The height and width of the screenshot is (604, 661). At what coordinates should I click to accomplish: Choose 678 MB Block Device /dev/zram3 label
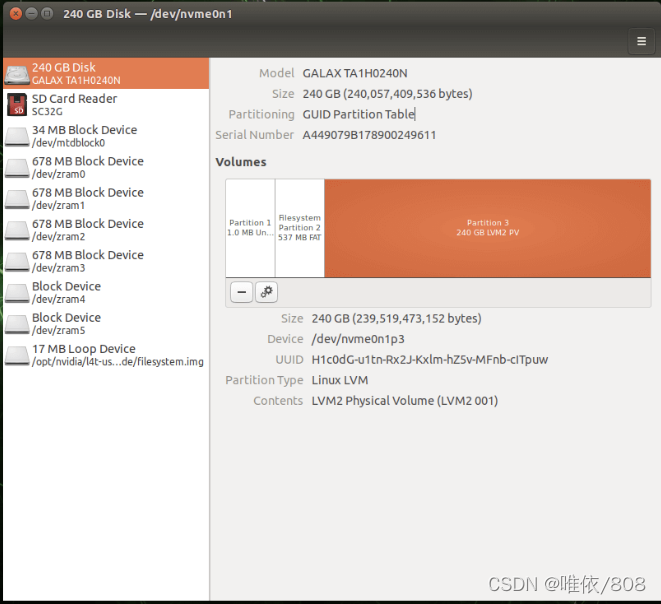point(88,261)
